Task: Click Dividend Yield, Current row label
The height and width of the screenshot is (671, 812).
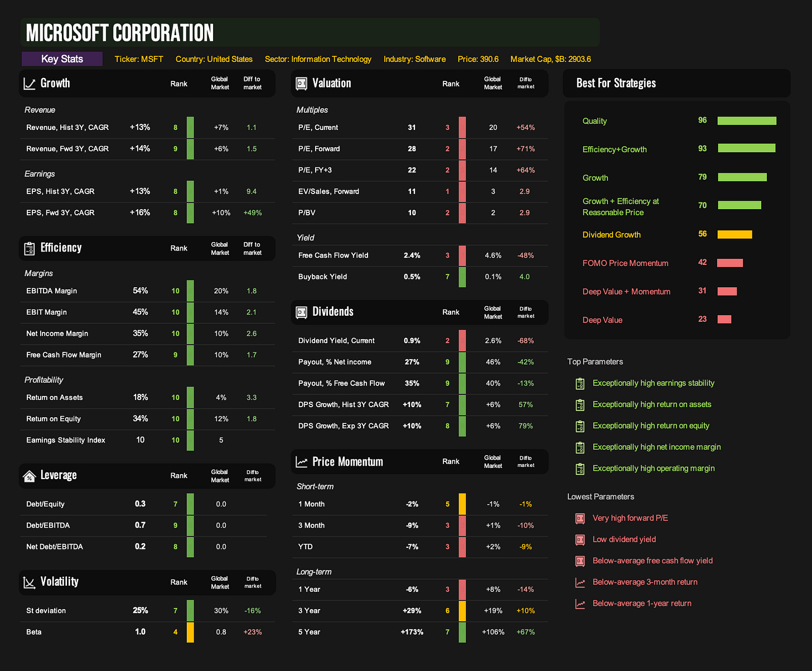Action: tap(336, 341)
